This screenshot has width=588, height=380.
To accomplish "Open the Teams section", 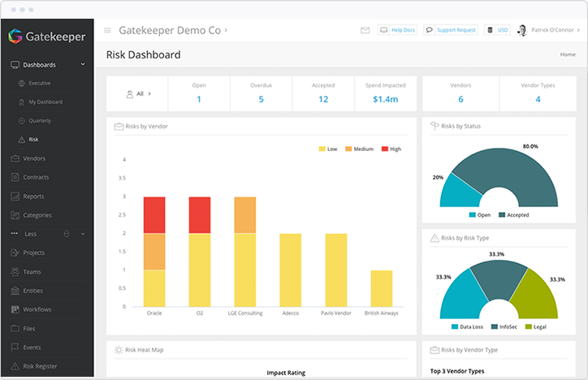I will click(32, 272).
